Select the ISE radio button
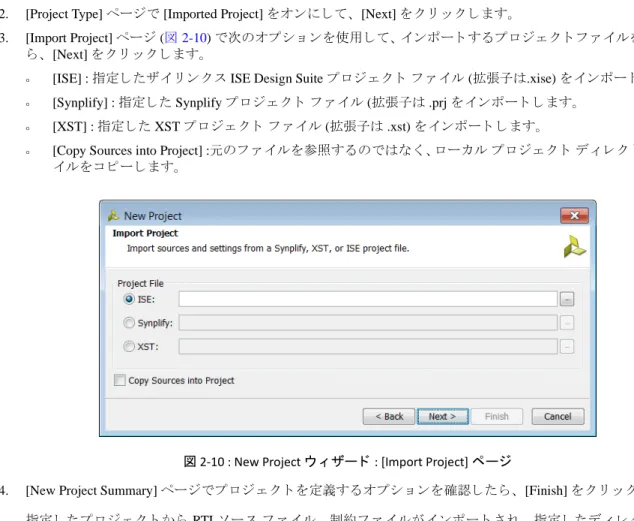 click(129, 299)
